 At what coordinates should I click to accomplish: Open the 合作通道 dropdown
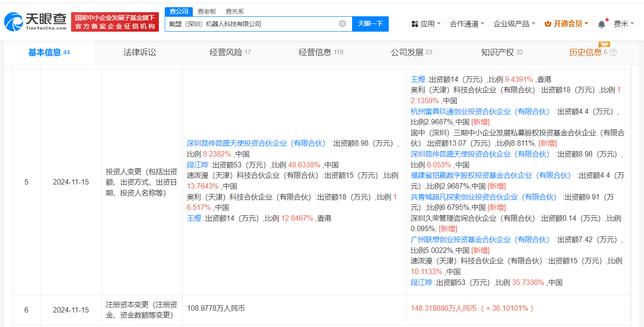pyautogui.click(x=467, y=24)
